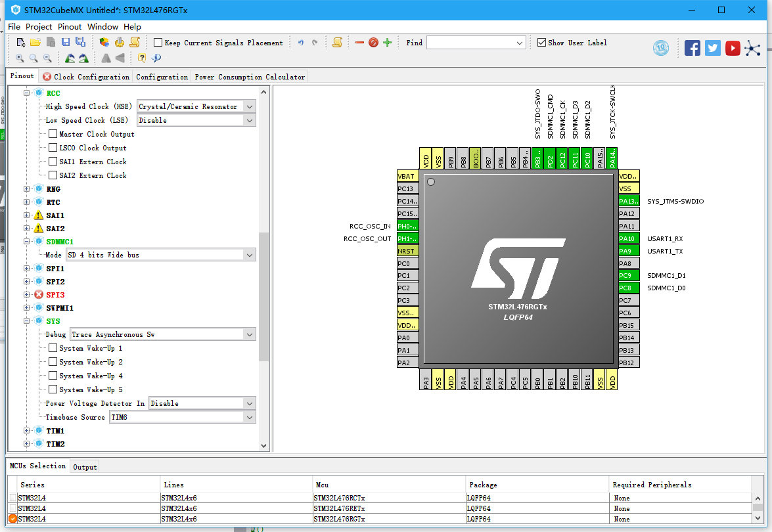The height and width of the screenshot is (532, 772).
Task: Uncheck Show User Label
Action: (541, 43)
